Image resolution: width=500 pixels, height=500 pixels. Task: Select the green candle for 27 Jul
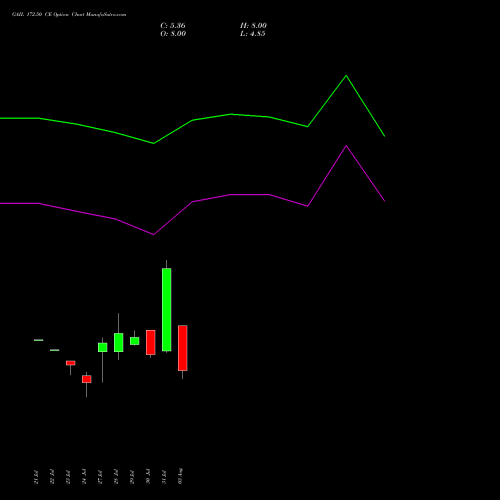pyautogui.click(x=103, y=347)
